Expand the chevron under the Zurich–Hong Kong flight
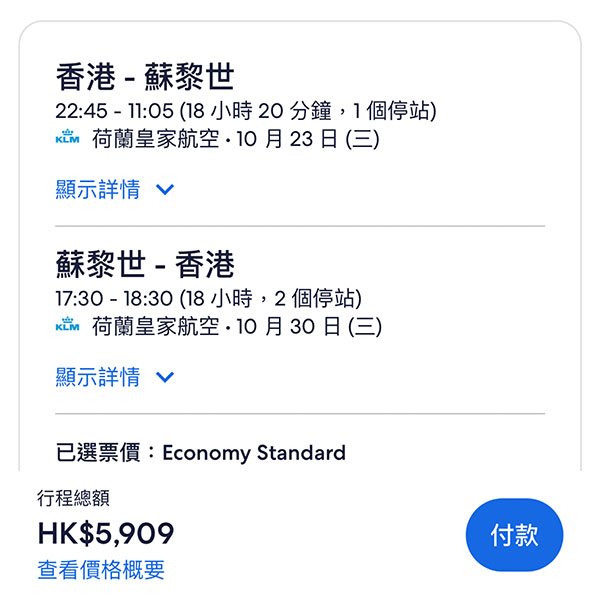This screenshot has height=600, width=600. pos(165,377)
